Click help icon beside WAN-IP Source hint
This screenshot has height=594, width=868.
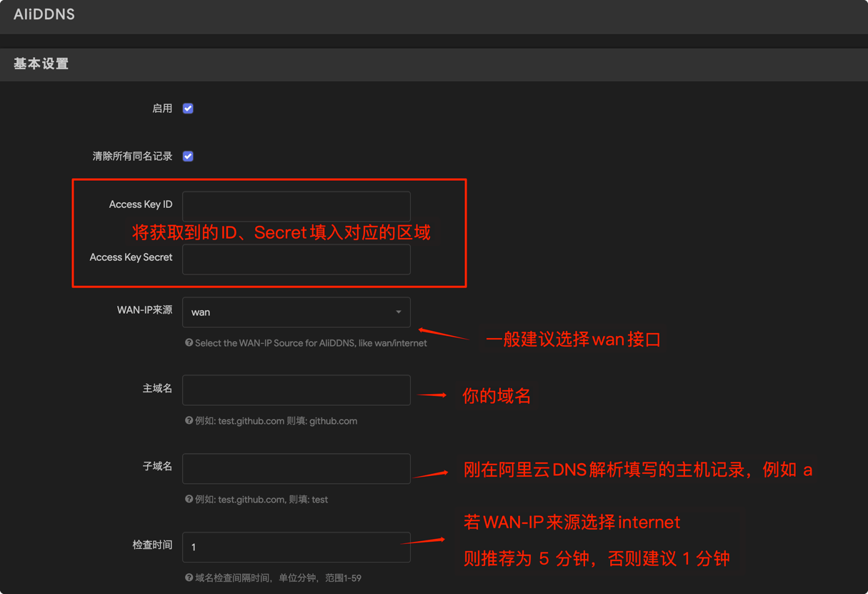[189, 343]
